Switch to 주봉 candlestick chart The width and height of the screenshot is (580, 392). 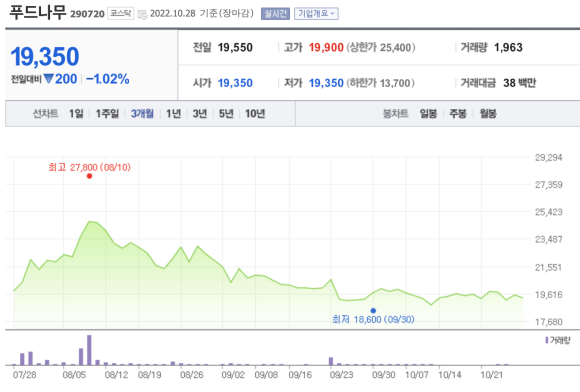coord(458,114)
